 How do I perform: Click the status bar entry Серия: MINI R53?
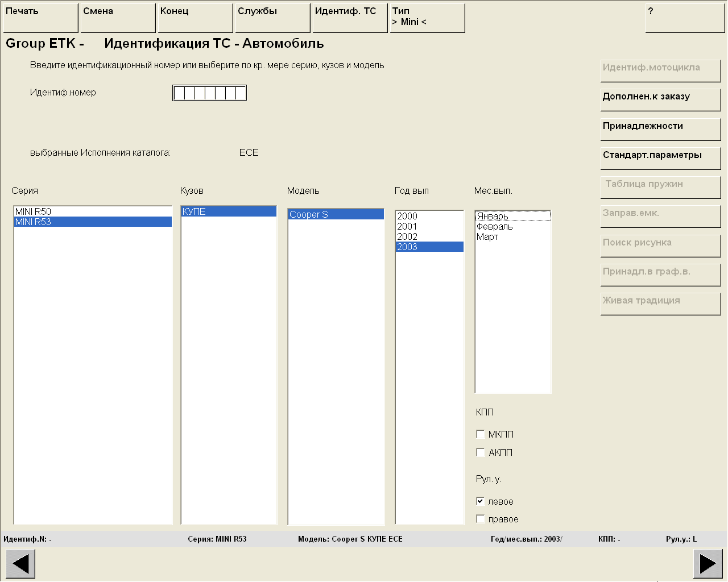pos(217,539)
